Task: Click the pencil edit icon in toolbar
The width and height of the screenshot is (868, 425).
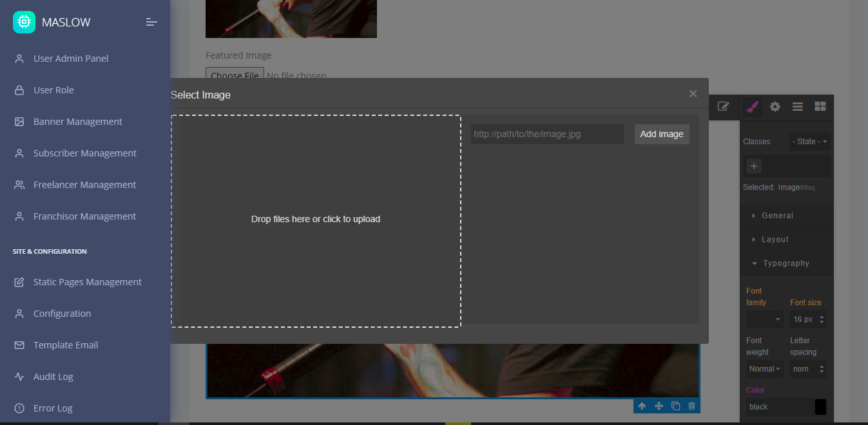Action: coord(723,107)
